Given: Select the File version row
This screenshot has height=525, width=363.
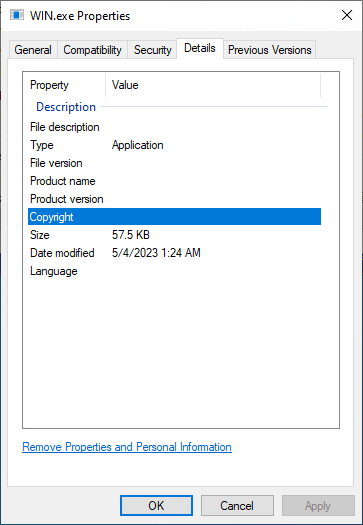Looking at the screenshot, I should click(x=174, y=163).
